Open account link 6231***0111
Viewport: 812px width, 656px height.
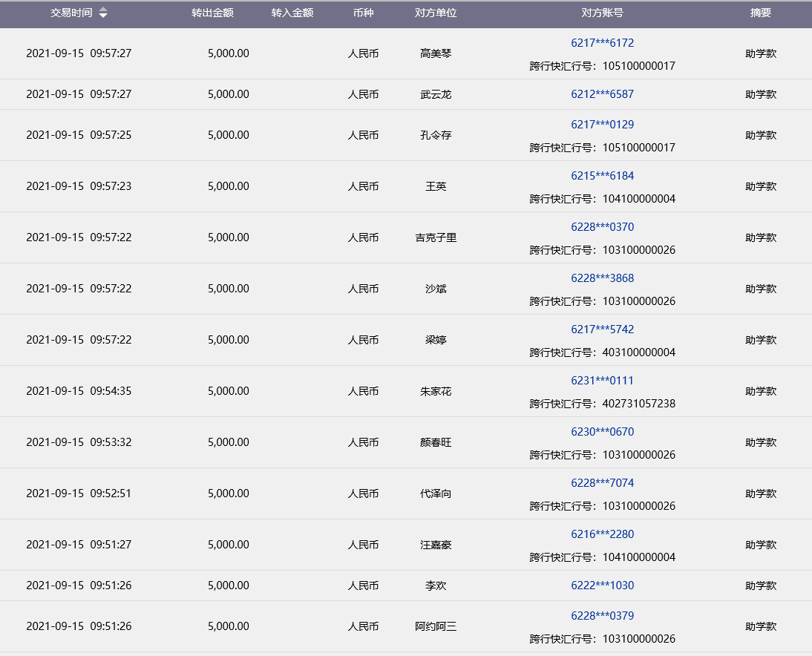[x=602, y=381]
